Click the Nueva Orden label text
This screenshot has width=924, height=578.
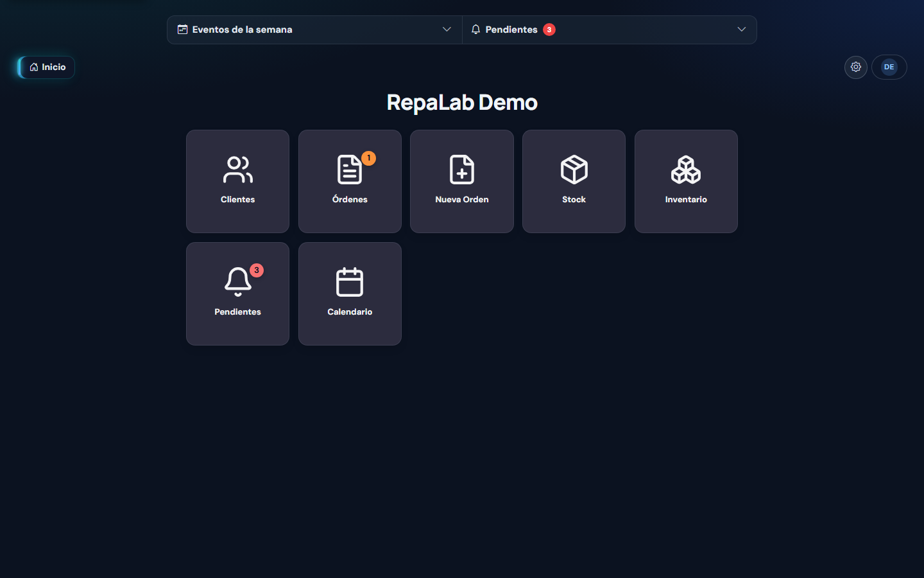462,200
